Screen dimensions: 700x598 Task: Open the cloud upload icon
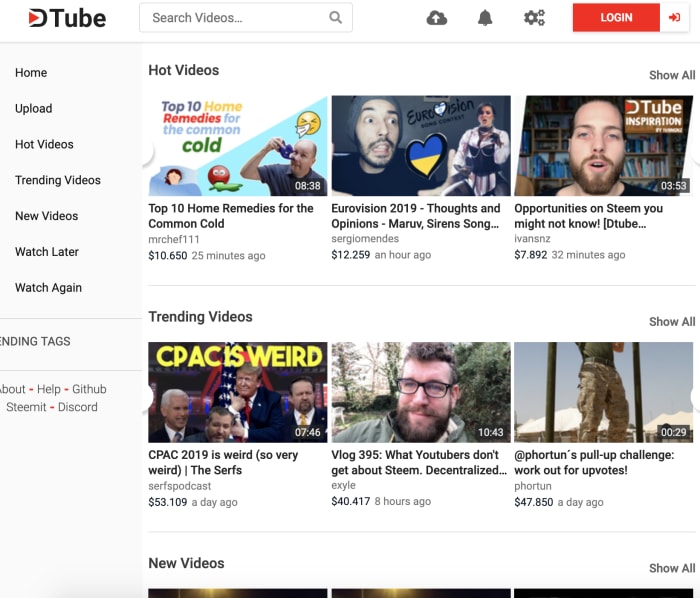coord(436,18)
